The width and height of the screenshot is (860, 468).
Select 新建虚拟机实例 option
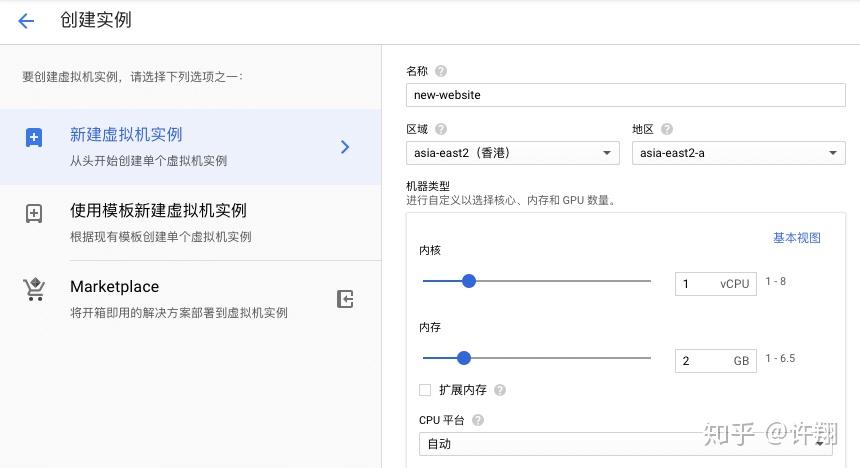click(x=190, y=146)
